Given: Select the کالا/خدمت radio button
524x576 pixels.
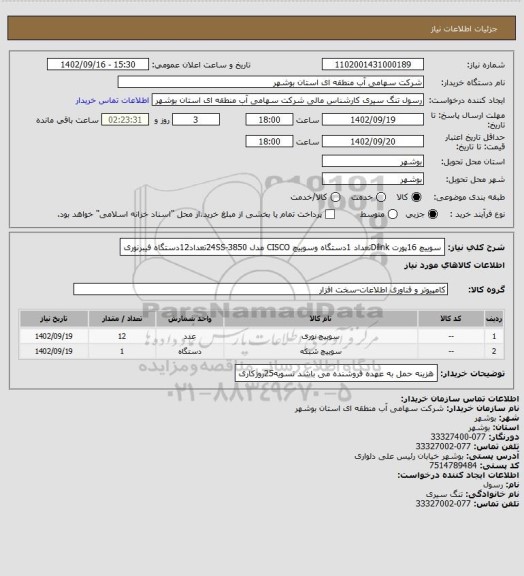Looking at the screenshot, I should (335, 197).
